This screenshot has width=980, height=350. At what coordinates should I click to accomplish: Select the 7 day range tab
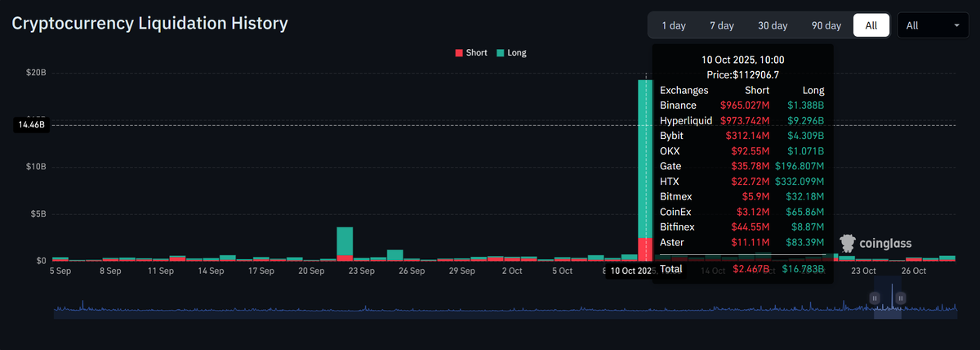point(722,25)
